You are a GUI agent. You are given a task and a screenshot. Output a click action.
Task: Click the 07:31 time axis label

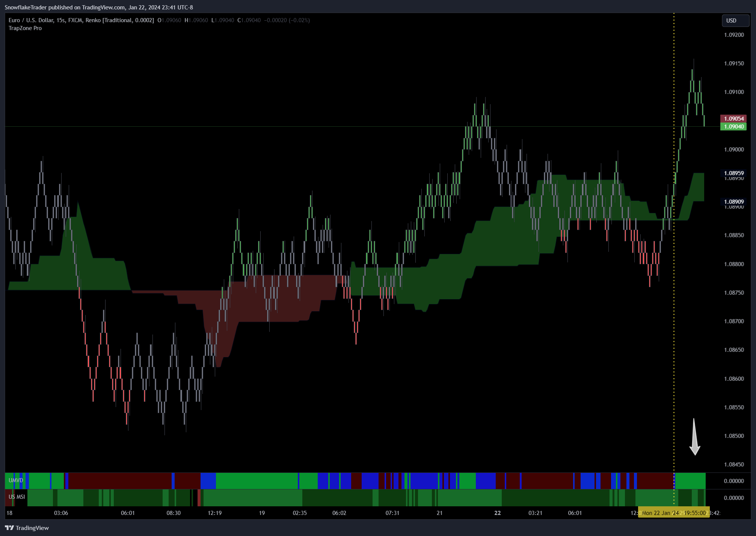click(392, 513)
